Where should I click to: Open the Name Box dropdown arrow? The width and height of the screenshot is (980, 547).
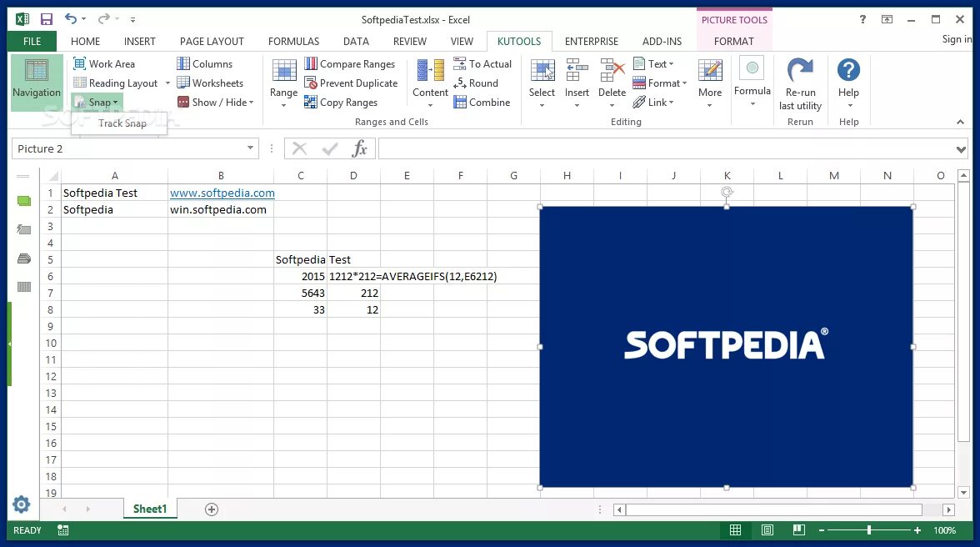[x=250, y=148]
